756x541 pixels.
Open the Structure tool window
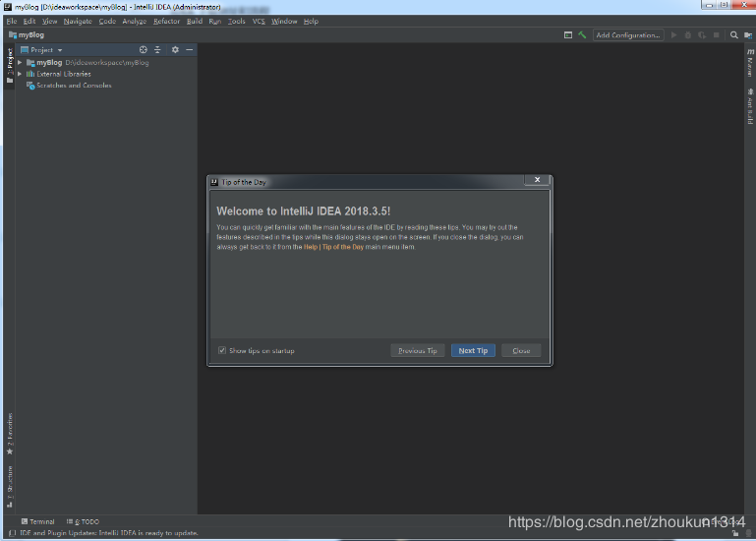10,487
